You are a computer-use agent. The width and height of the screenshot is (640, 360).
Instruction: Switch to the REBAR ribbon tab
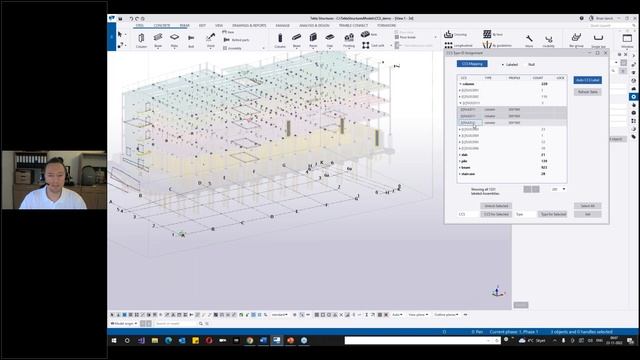coord(184,26)
